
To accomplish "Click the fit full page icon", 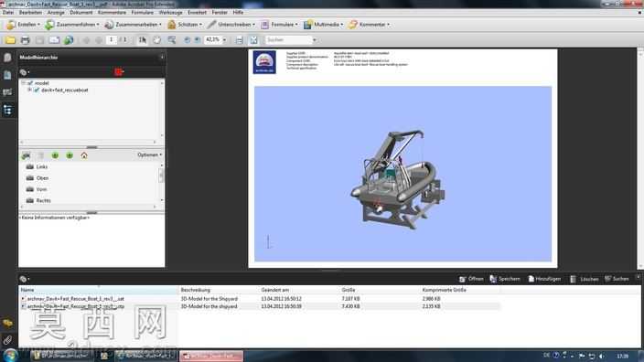I will pos(253,40).
